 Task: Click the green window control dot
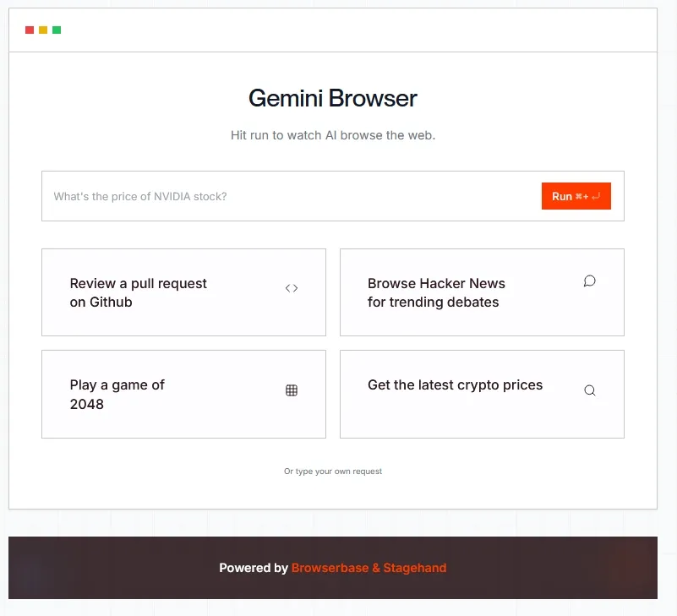(x=57, y=30)
